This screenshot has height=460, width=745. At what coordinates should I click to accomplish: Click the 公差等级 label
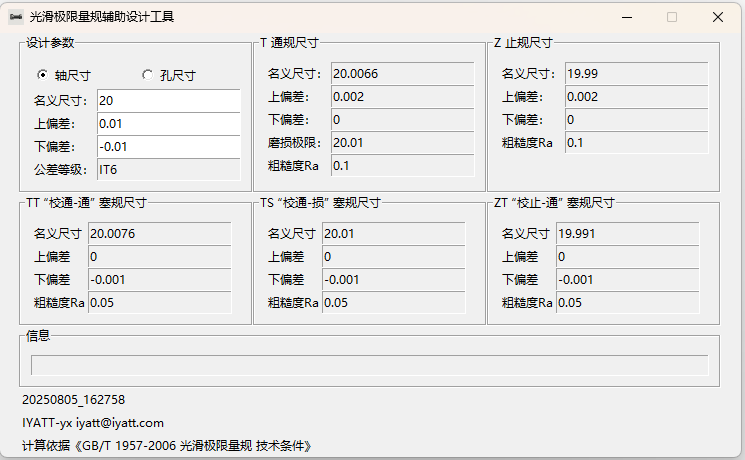click(x=61, y=170)
